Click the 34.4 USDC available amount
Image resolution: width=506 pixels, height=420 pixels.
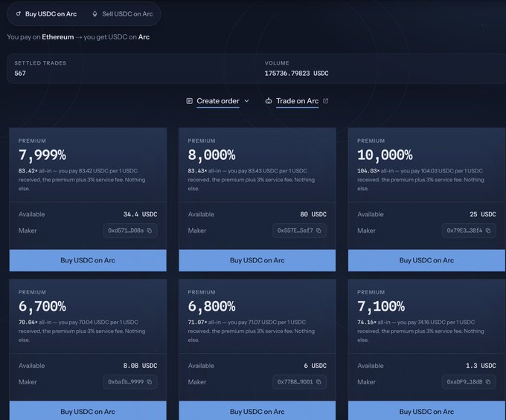click(140, 214)
